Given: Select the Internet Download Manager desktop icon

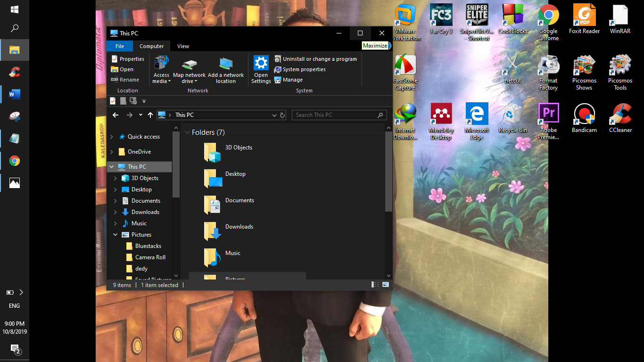Looking at the screenshot, I should [x=405, y=122].
